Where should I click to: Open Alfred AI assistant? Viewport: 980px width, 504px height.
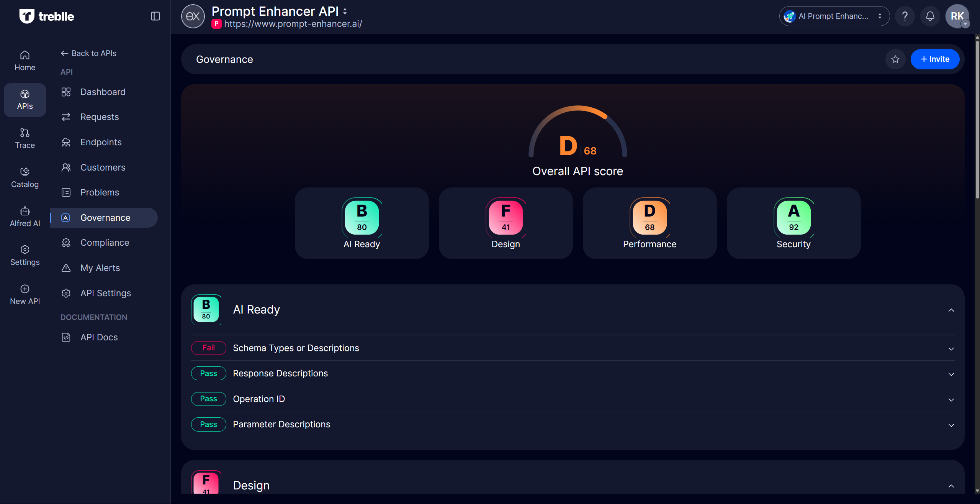point(25,217)
